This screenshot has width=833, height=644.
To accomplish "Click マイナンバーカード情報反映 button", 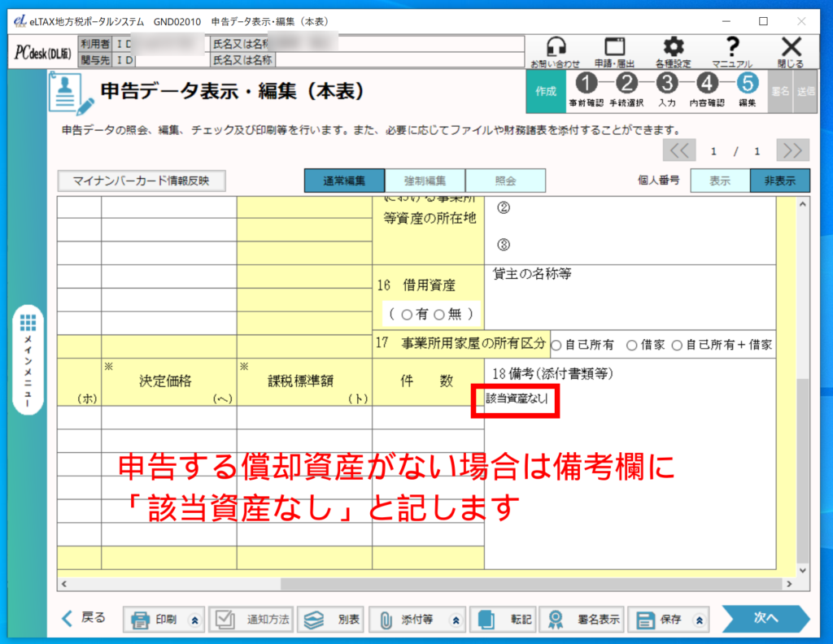I will tap(141, 181).
